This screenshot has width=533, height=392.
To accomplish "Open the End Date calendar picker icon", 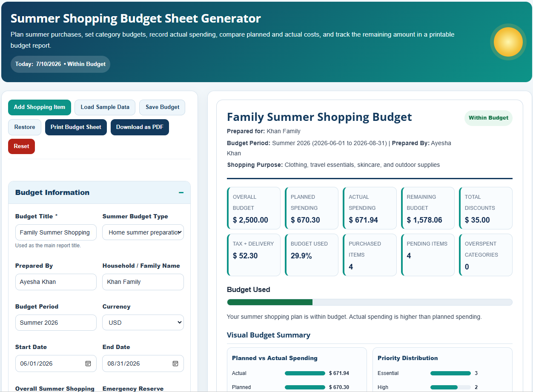I will pyautogui.click(x=175, y=363).
